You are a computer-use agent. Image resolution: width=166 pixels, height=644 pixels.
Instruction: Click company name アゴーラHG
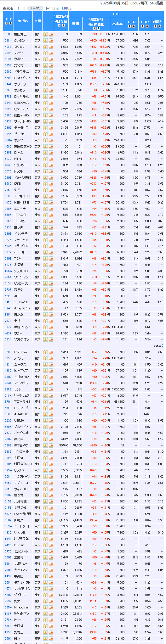point(22,402)
